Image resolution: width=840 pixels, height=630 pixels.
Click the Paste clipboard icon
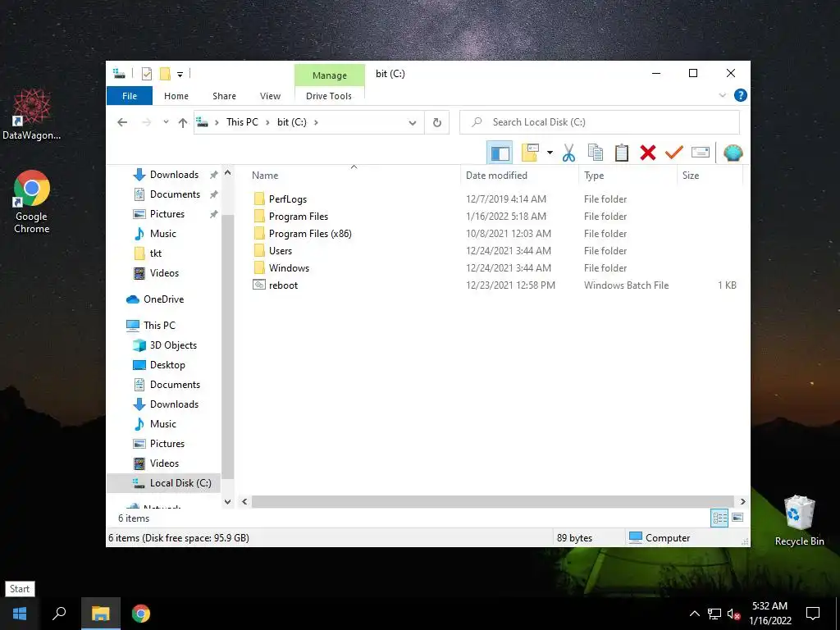tap(622, 153)
